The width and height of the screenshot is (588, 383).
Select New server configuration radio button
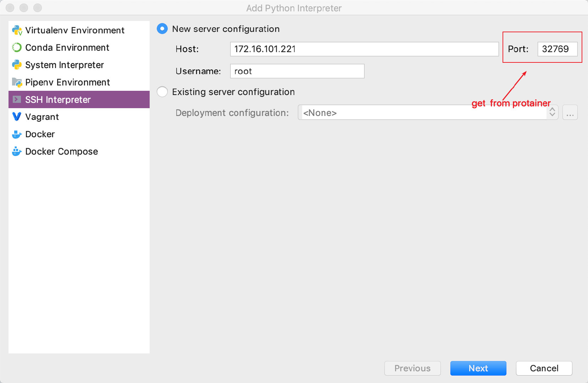tap(162, 29)
